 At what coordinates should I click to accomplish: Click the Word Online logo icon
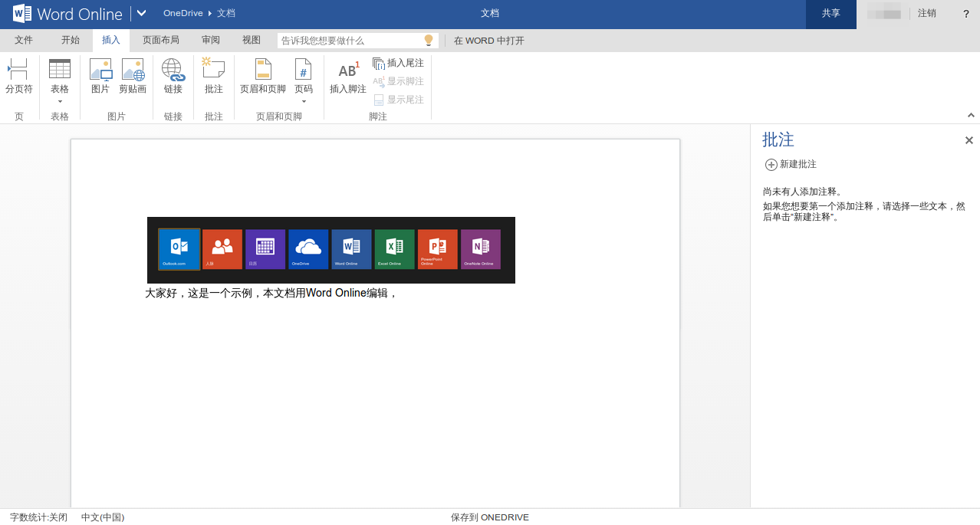(x=22, y=13)
